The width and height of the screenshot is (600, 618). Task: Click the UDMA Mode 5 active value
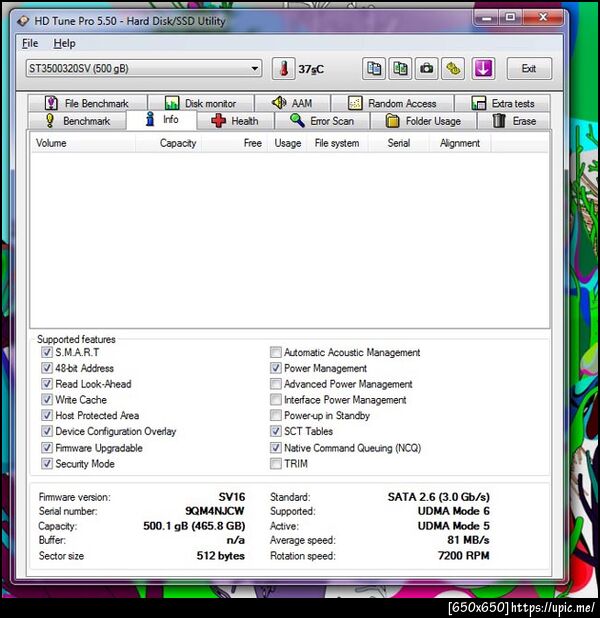click(x=453, y=526)
